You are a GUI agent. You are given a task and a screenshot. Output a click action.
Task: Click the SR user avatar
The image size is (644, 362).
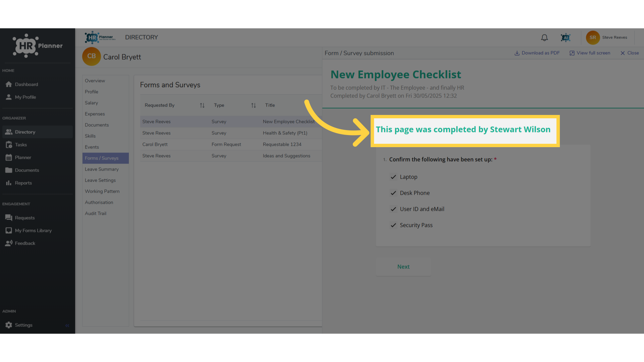coord(593,38)
